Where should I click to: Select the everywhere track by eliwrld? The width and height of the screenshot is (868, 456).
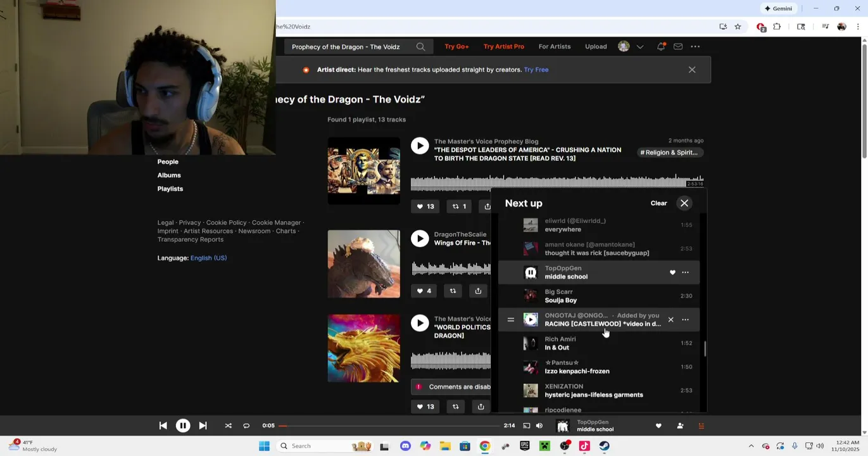click(598, 225)
